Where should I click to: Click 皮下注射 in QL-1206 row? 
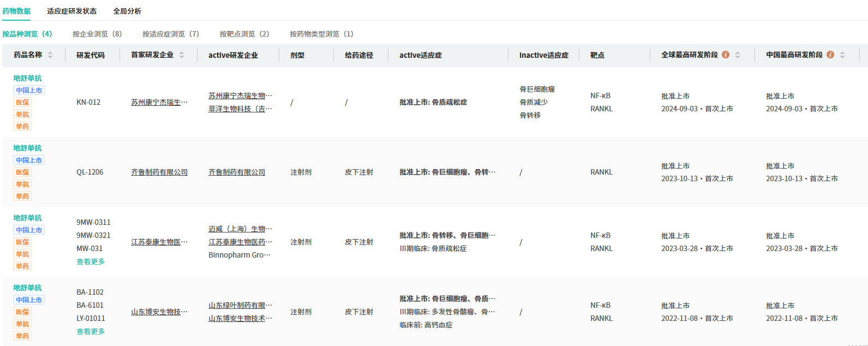tap(359, 172)
